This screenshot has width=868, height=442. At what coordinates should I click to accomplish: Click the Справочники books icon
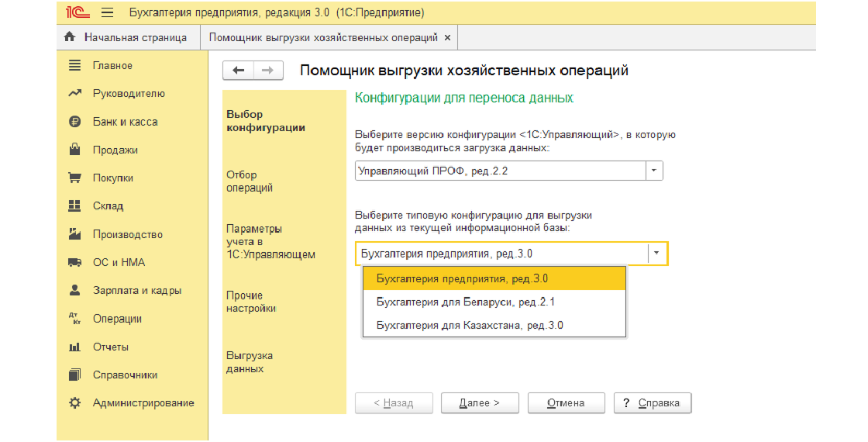tap(74, 375)
